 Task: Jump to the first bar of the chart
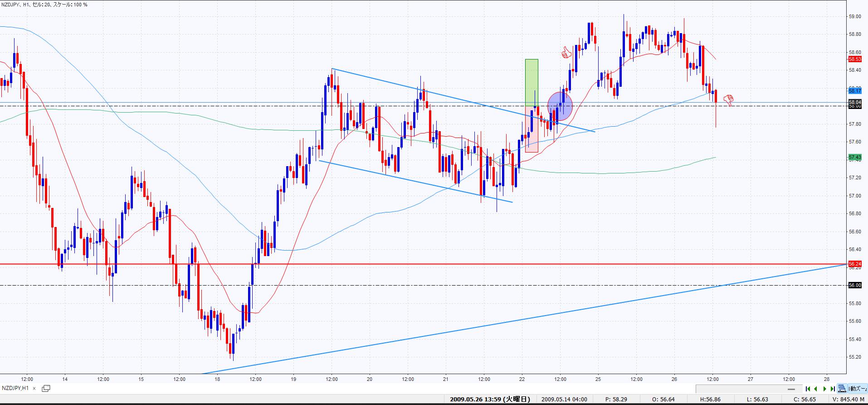coord(808,389)
